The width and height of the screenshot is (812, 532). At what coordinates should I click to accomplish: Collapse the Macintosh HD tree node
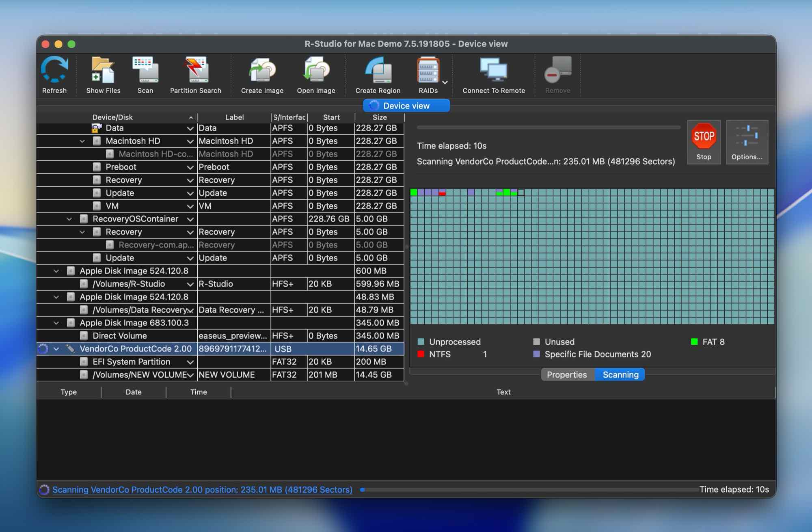pos(82,141)
